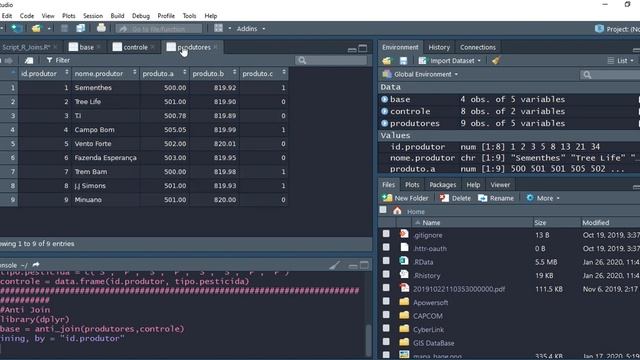Sort by the produto.b column arrows
Image resolution: width=640 pixels, height=360 pixels.
pyautogui.click(x=234, y=73)
